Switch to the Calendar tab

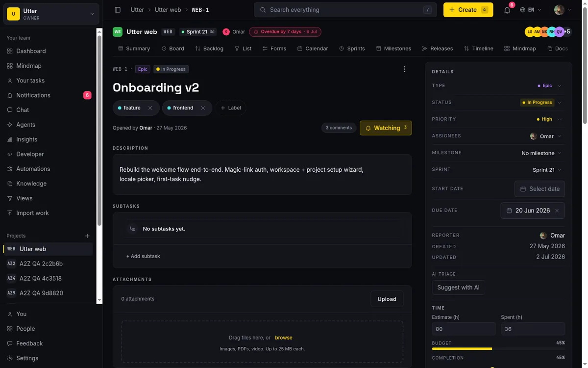pyautogui.click(x=313, y=49)
